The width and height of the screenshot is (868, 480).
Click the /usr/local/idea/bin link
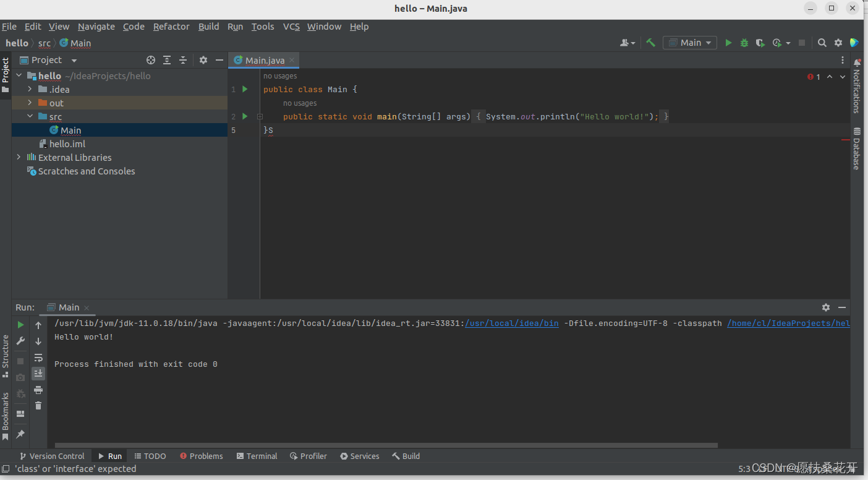[x=512, y=324]
